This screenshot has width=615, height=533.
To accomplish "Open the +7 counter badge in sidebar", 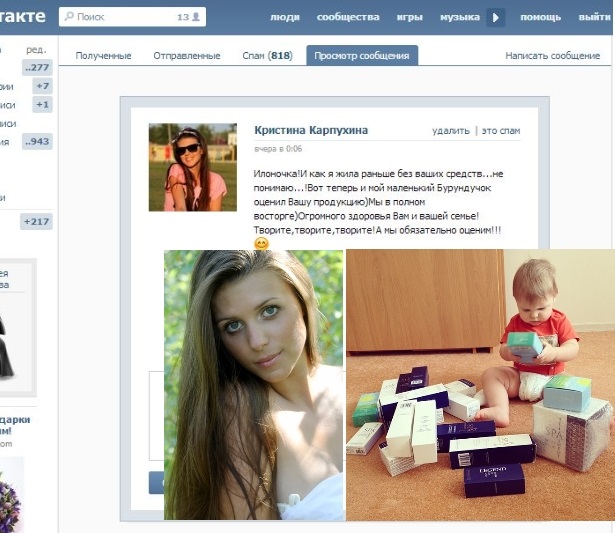I will [41, 86].
